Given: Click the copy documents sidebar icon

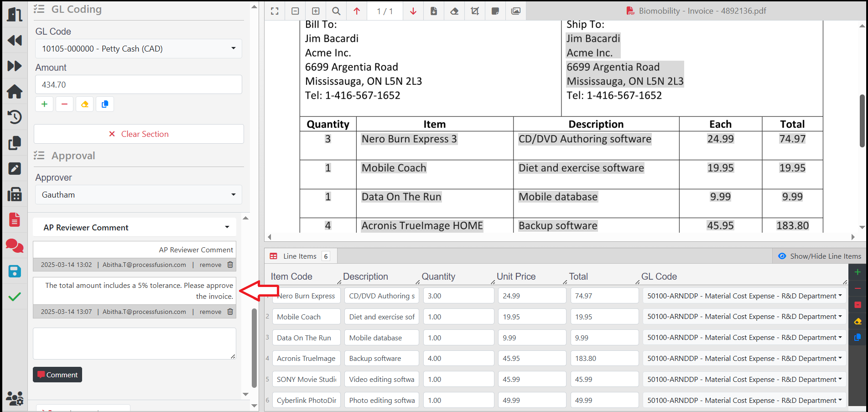Looking at the screenshot, I should tap(15, 143).
